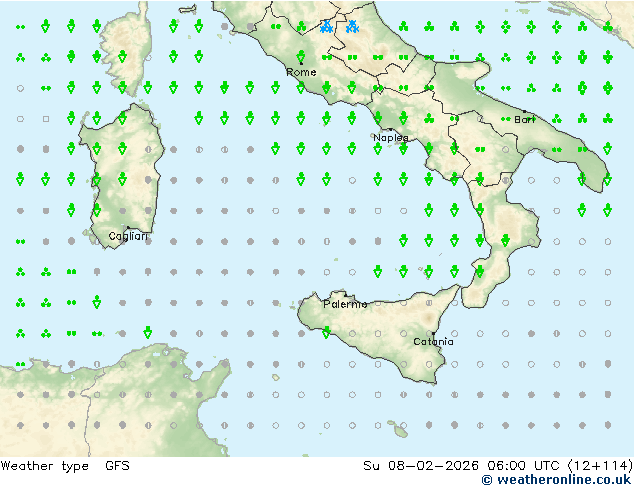Open the weatheronline.co.uk link

tap(557, 480)
